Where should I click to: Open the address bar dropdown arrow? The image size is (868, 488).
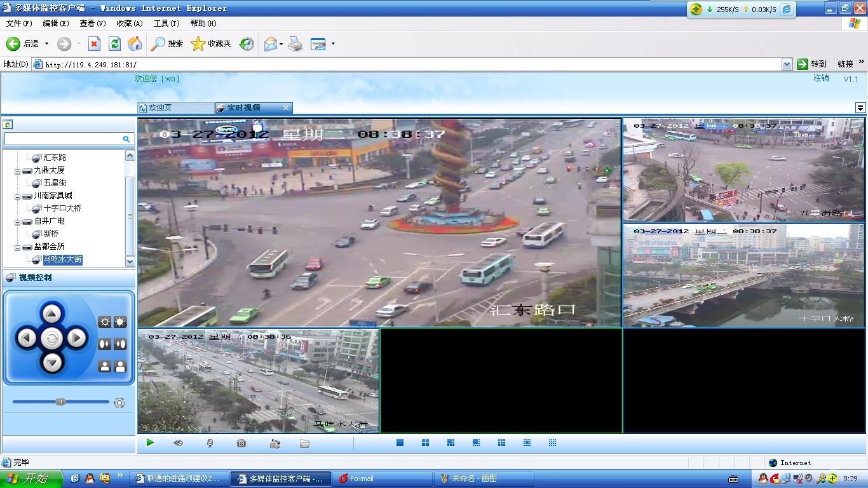[x=787, y=64]
